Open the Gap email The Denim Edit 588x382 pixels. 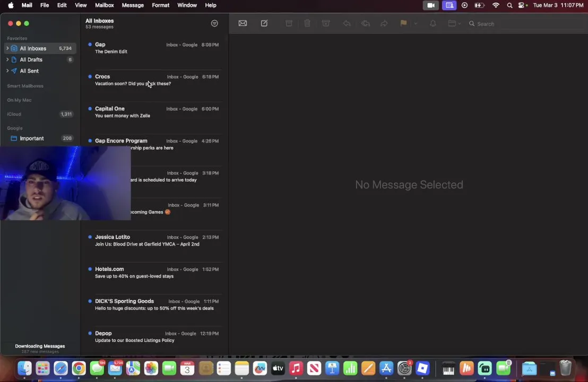tap(154, 53)
